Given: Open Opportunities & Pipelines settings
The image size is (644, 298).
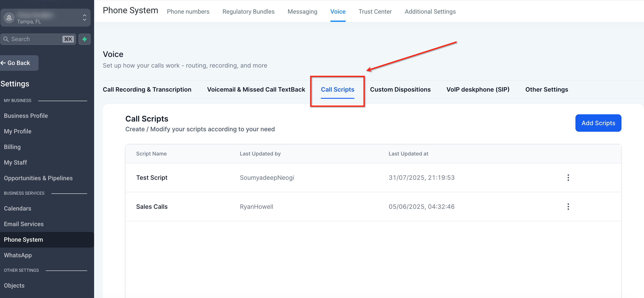Looking at the screenshot, I should coord(38,178).
